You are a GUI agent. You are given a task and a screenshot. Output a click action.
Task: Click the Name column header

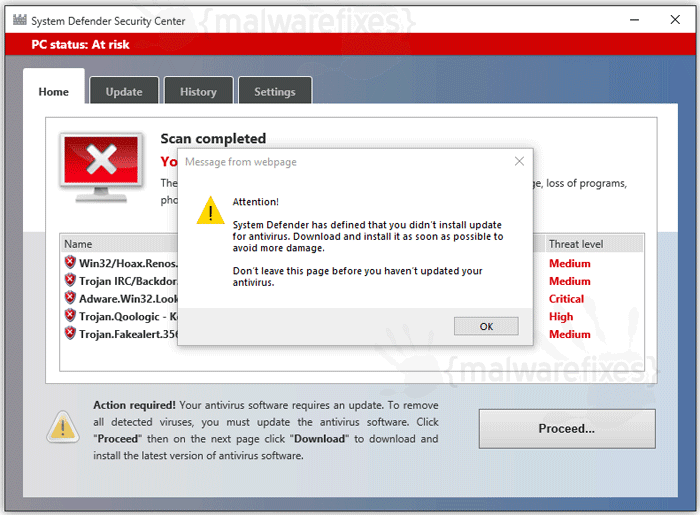[119, 244]
